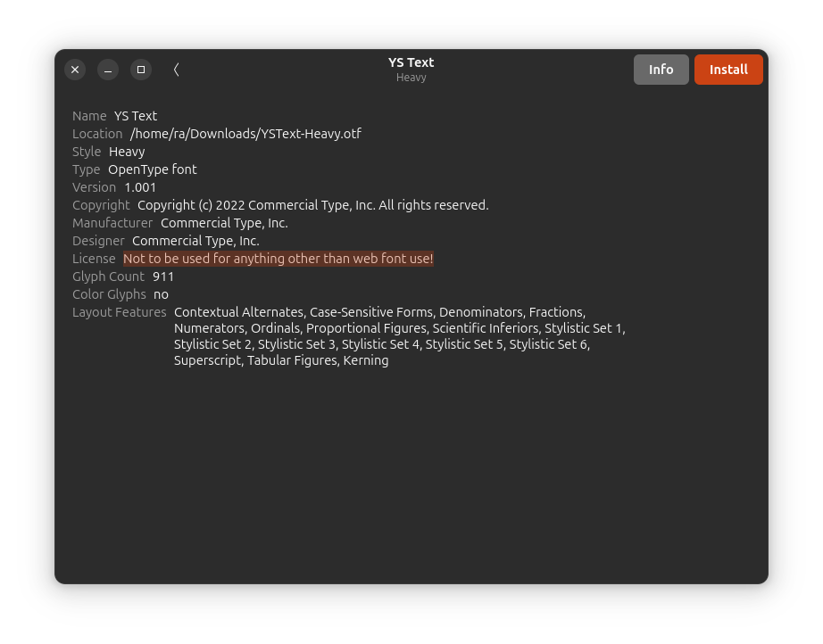Select the Heavy style value
This screenshot has height=644, width=823.
(127, 152)
